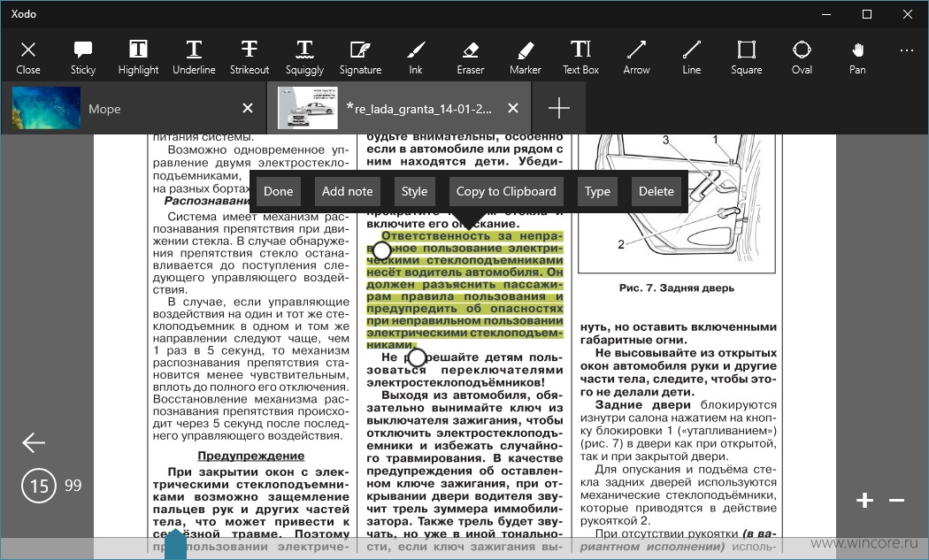The height and width of the screenshot is (560, 929).
Task: Select the Sticky note tool
Action: (83, 58)
